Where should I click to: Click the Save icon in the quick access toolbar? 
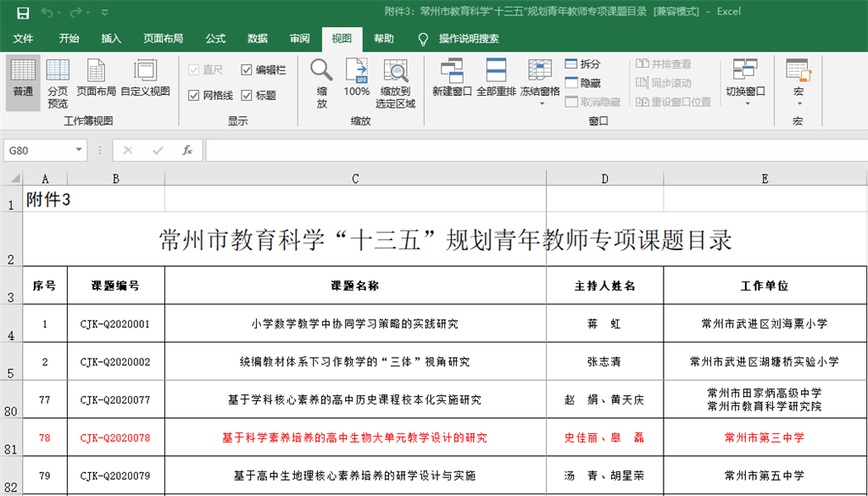pos(23,12)
